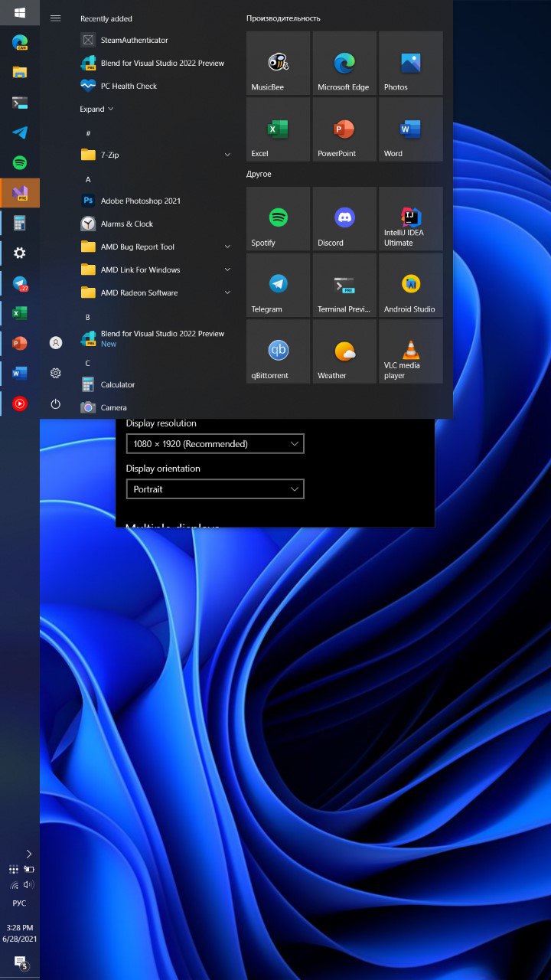Click the Edge Canary taskbar icon
Screen dimensions: 551x980
click(x=20, y=43)
